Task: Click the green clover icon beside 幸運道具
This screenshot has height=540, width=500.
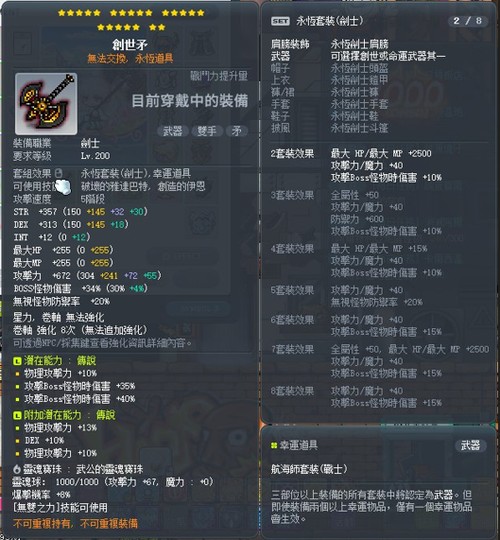Action: click(x=274, y=446)
